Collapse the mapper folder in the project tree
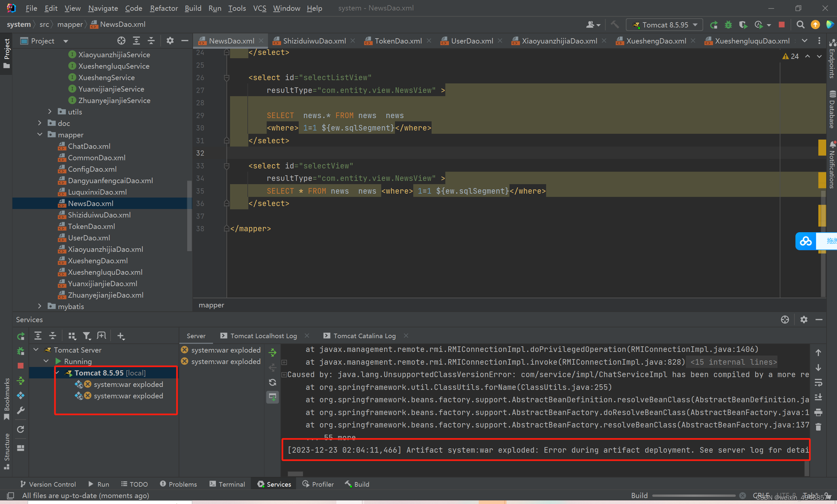Screen dimensions: 837x504 tap(40, 134)
